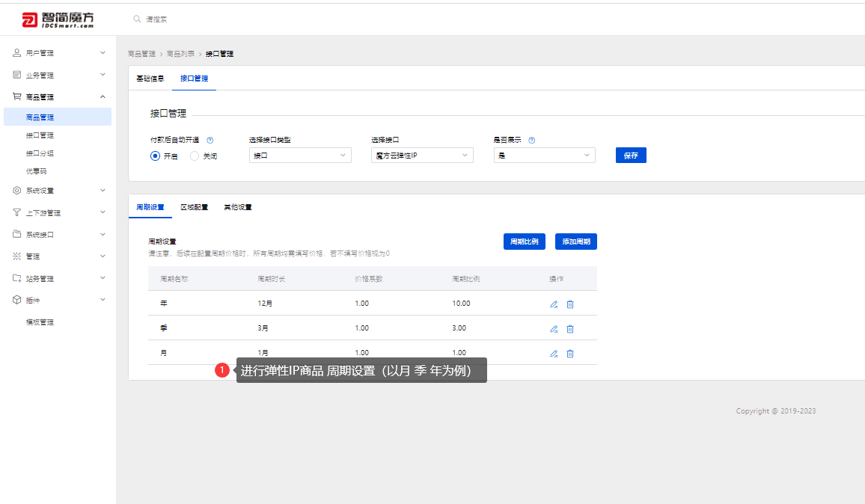This screenshot has width=865, height=504.
Task: Click the 管理 asterisk icon
Action: coord(16,256)
